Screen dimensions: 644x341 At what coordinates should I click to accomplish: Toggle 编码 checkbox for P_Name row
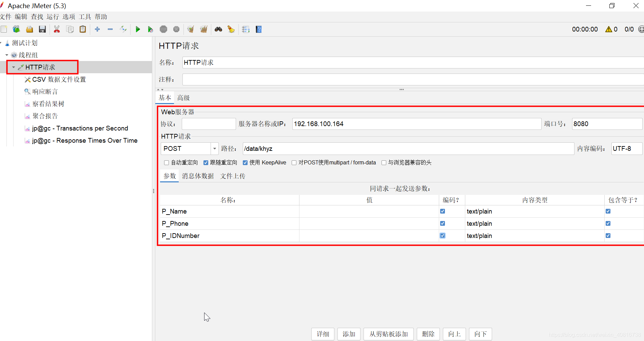point(443,211)
